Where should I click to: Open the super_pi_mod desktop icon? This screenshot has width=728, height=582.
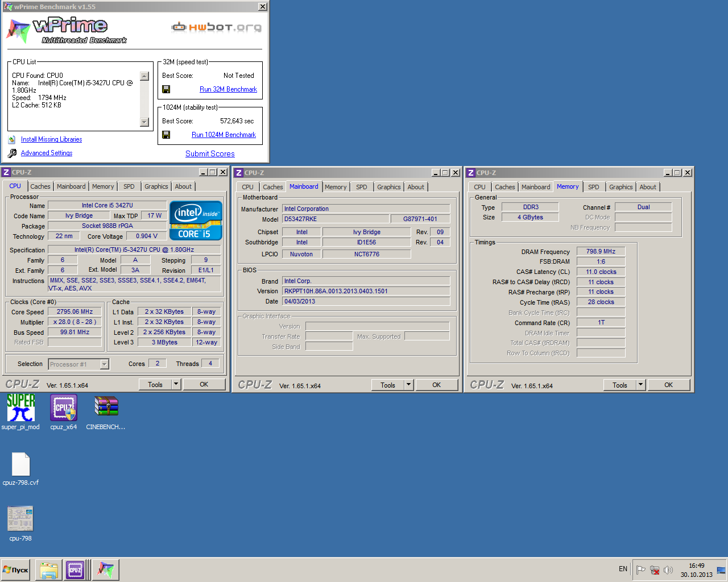coord(20,408)
